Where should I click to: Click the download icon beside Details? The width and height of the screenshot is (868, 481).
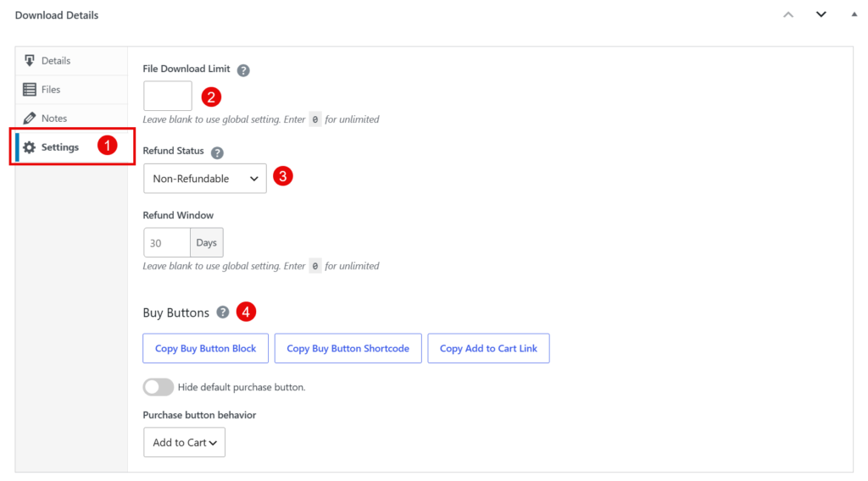tap(30, 60)
